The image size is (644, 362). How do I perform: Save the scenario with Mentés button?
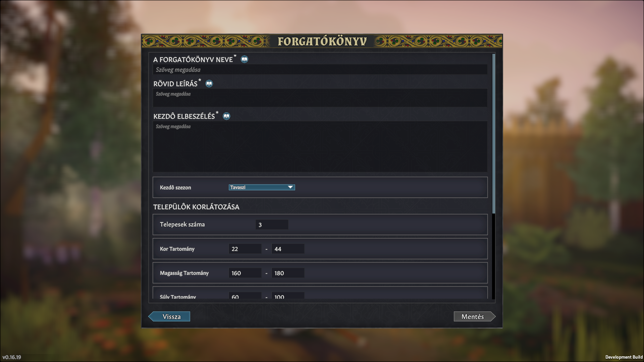click(475, 316)
